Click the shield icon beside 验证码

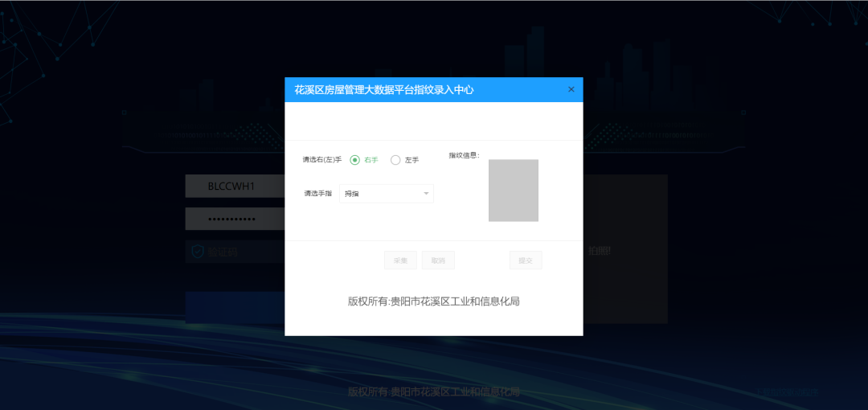[x=197, y=252]
